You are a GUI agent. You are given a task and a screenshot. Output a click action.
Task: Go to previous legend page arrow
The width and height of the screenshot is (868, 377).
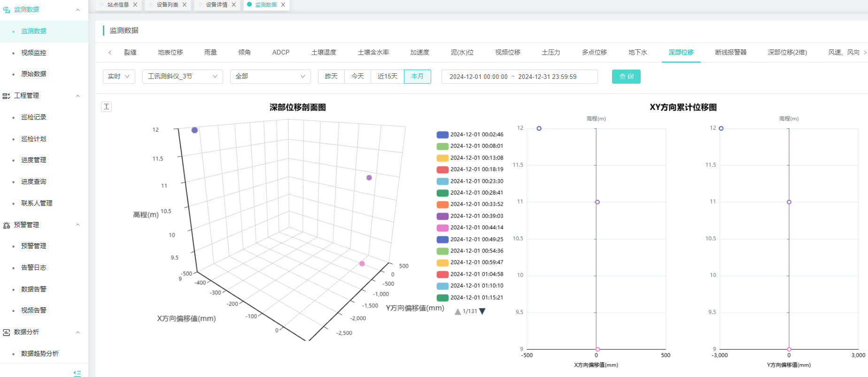(x=457, y=311)
